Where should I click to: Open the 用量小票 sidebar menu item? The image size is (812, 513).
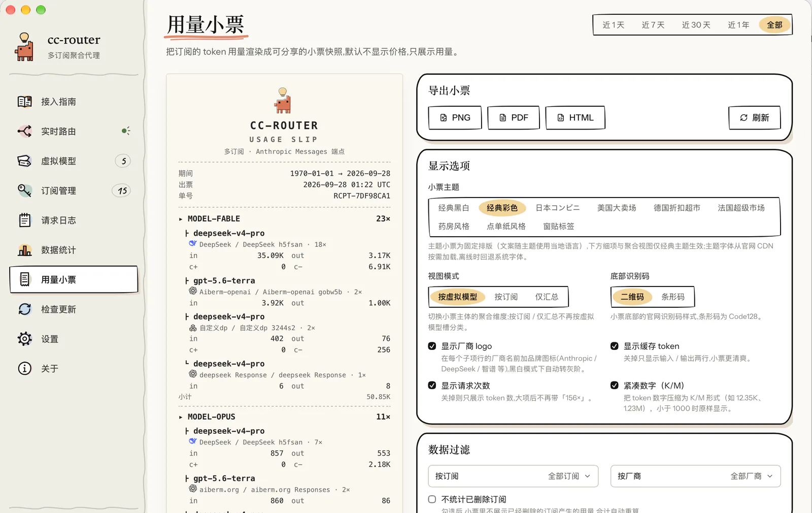tap(74, 279)
